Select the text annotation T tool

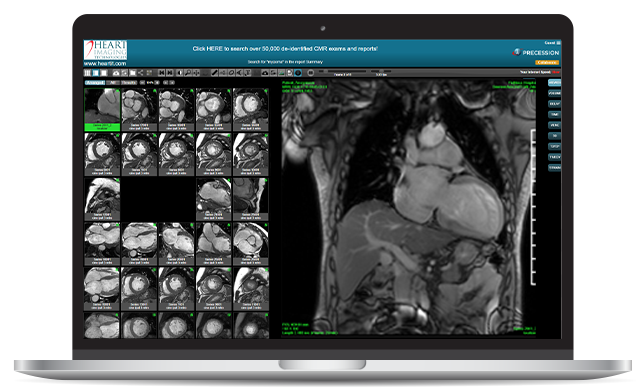click(248, 73)
